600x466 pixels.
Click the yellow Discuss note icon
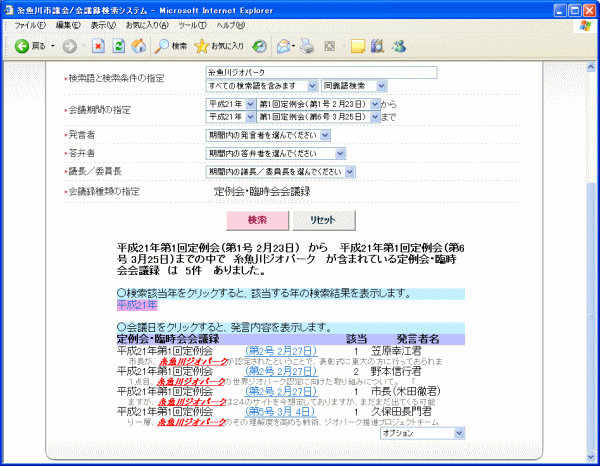coord(357,47)
